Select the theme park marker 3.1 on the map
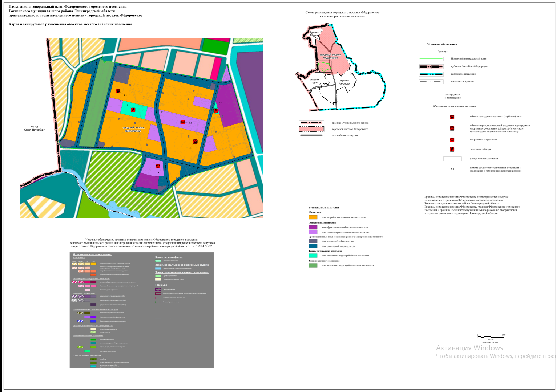This screenshot has width=556, height=392. pos(133,109)
